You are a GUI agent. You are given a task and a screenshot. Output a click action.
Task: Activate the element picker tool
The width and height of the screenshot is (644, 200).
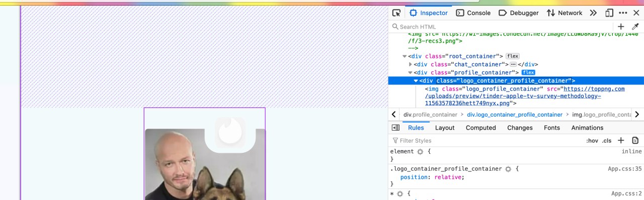396,13
